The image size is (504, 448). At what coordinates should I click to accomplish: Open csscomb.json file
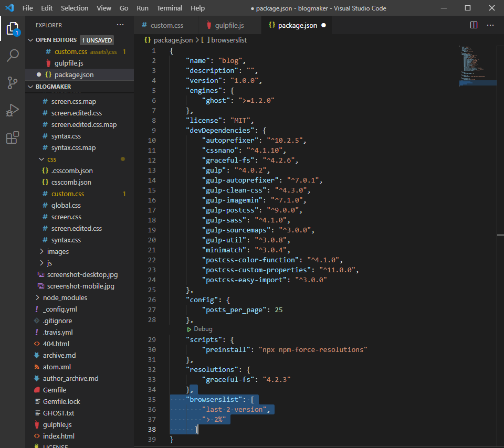click(80, 182)
